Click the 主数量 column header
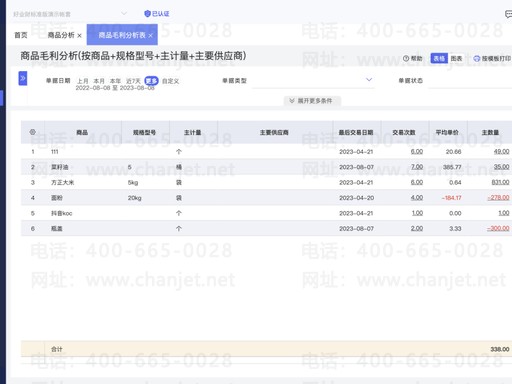 (x=490, y=132)
